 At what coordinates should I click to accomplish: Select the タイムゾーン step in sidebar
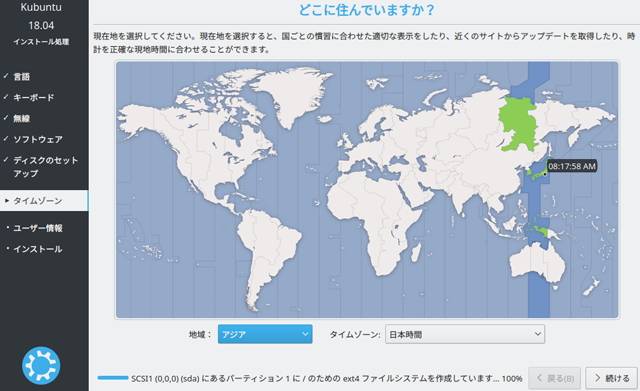pos(44,200)
